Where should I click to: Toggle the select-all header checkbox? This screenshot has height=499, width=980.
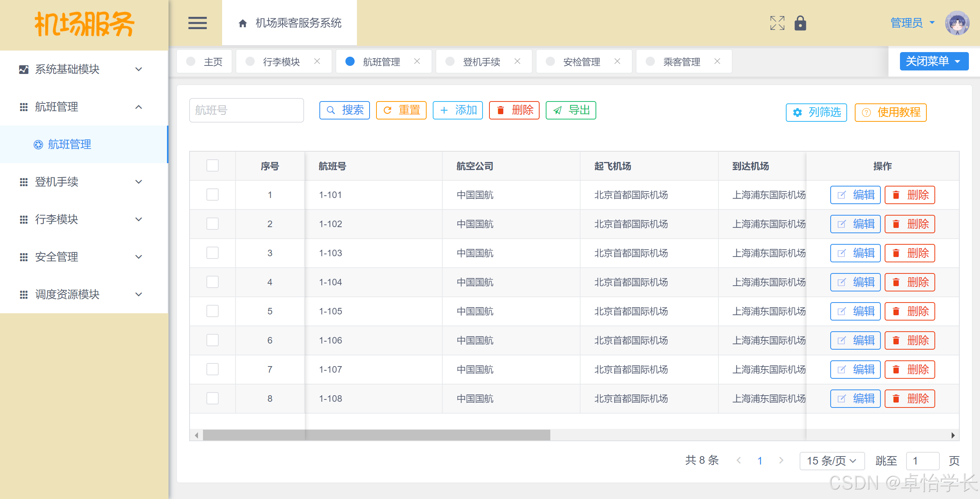coord(213,166)
